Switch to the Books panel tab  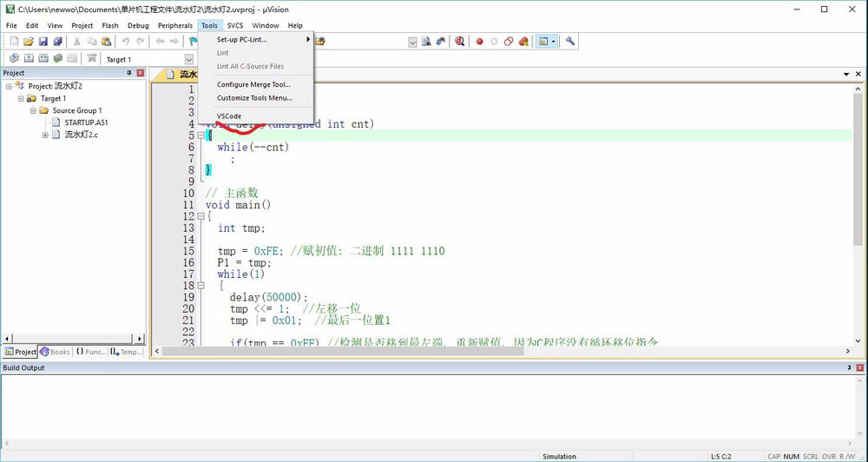[55, 352]
